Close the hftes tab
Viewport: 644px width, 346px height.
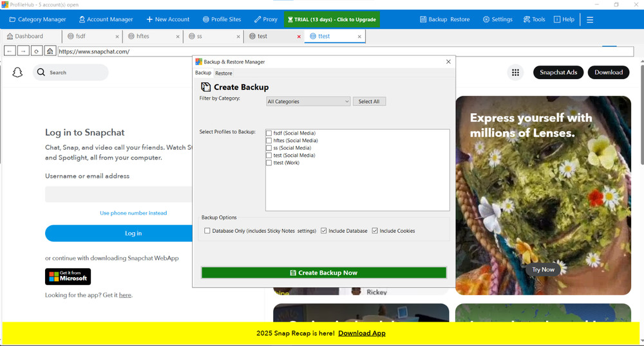point(178,37)
